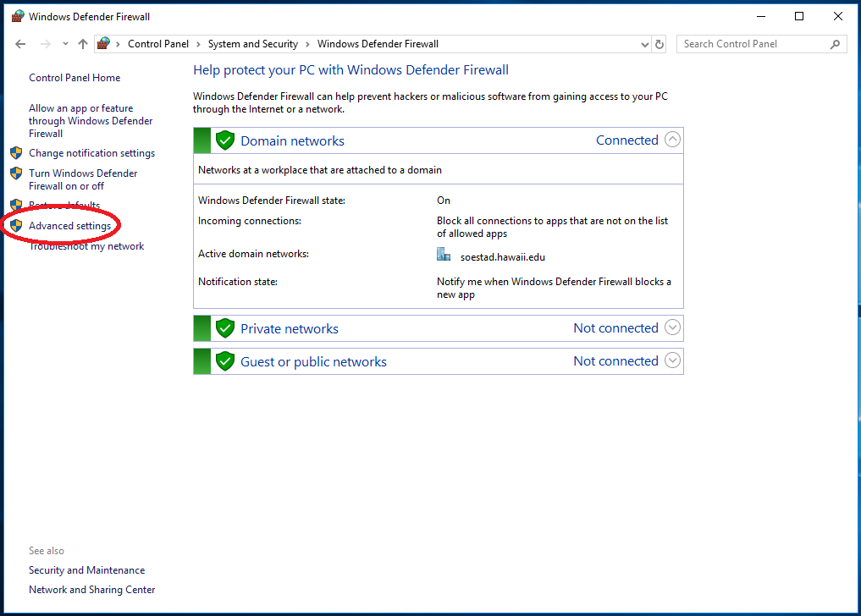Open Turn Windows Defender Firewall on or off
This screenshot has height=616, width=861.
[83, 179]
